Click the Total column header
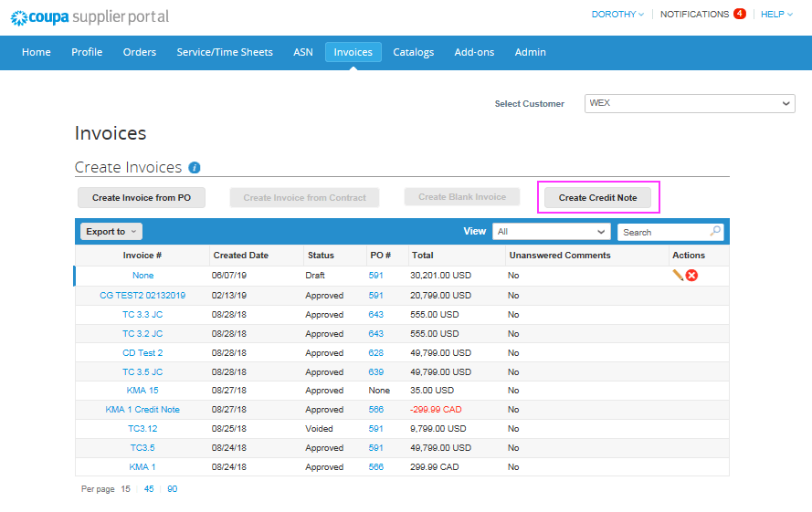The image size is (812, 512). point(423,256)
